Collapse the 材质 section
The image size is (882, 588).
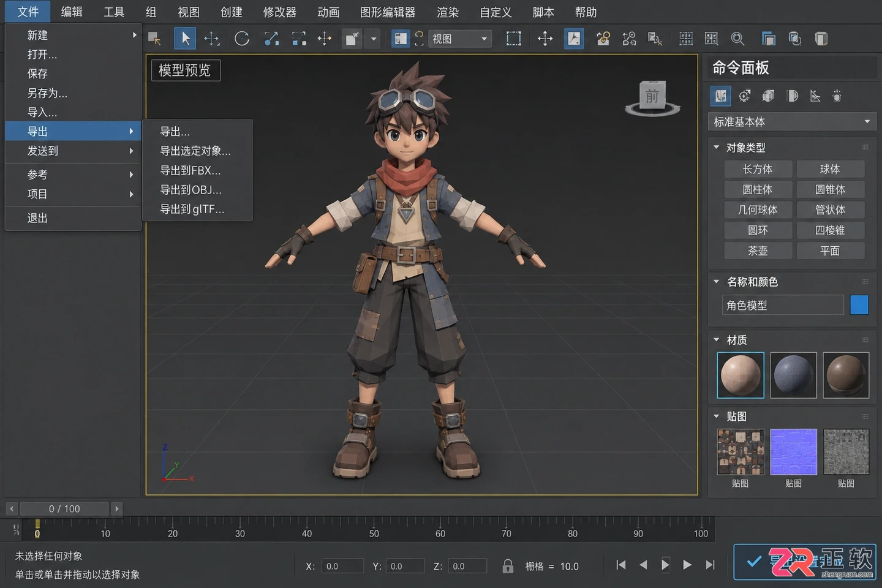tap(716, 339)
